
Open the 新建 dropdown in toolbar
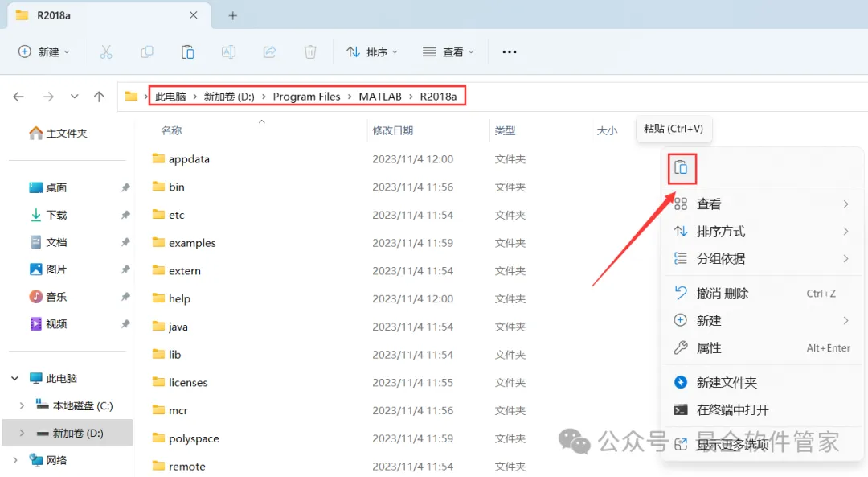point(43,52)
